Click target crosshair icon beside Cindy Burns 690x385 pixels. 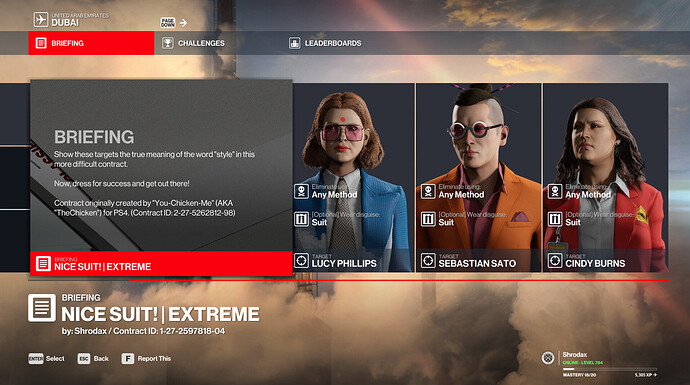pyautogui.click(x=555, y=260)
